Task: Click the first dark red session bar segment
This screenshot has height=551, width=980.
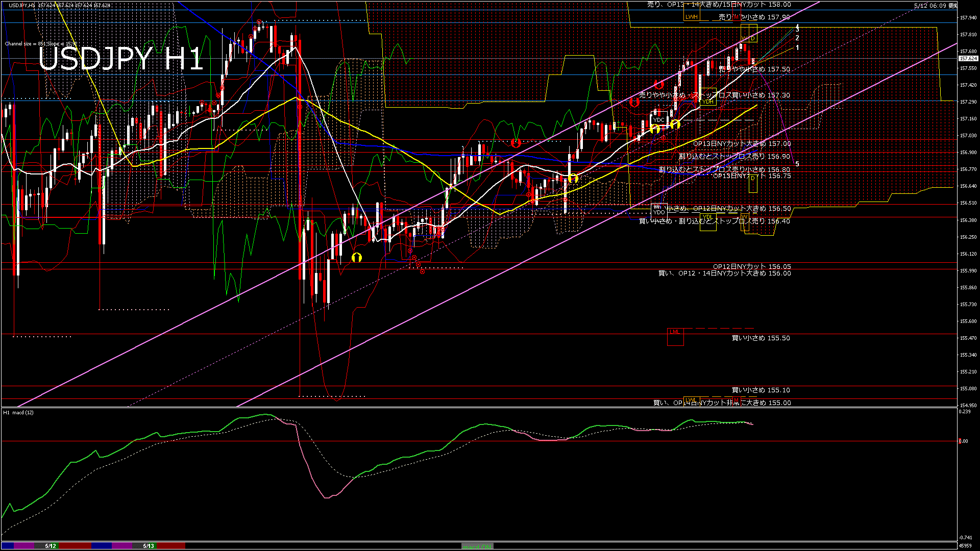Action: (75, 546)
